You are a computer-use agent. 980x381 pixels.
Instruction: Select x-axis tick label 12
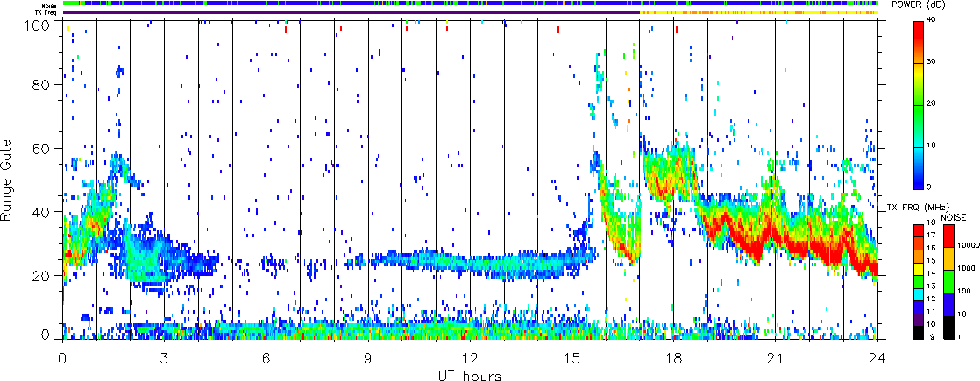pos(470,358)
